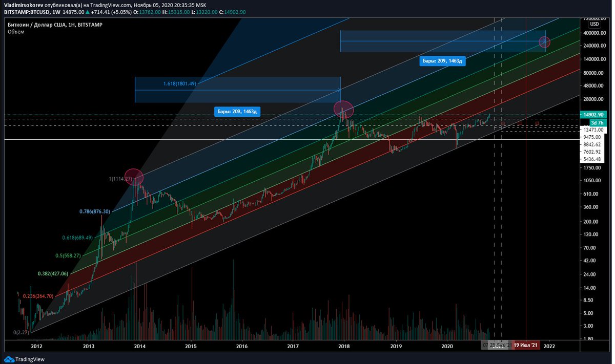Select the red circle annotation at 2013 peak

pos(133,177)
